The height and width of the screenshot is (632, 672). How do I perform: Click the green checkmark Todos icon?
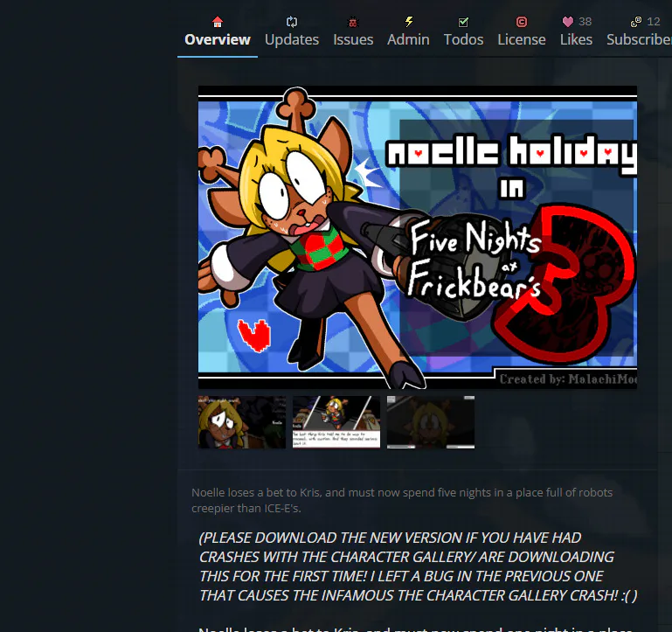463,22
